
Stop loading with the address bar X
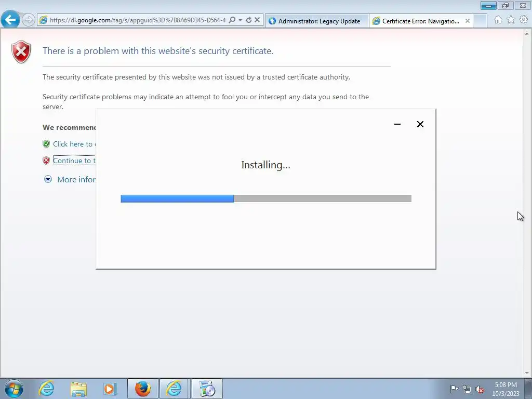[257, 20]
